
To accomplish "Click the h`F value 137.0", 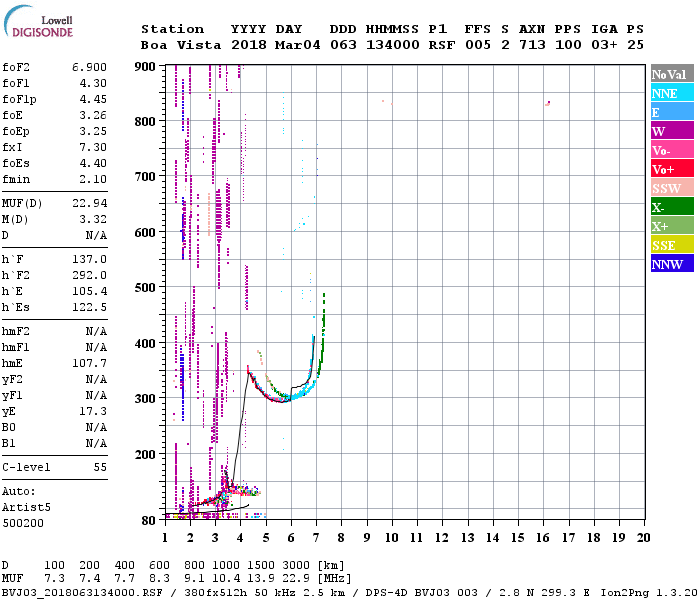I will (89, 259).
